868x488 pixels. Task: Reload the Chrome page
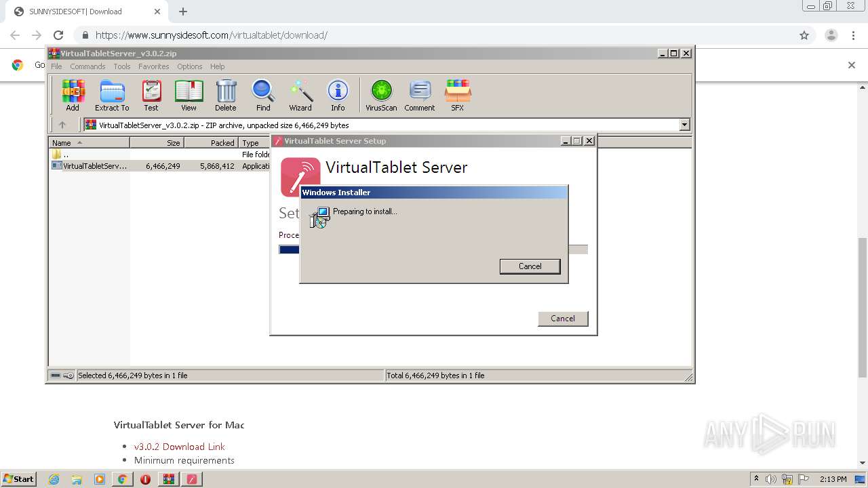coord(58,35)
